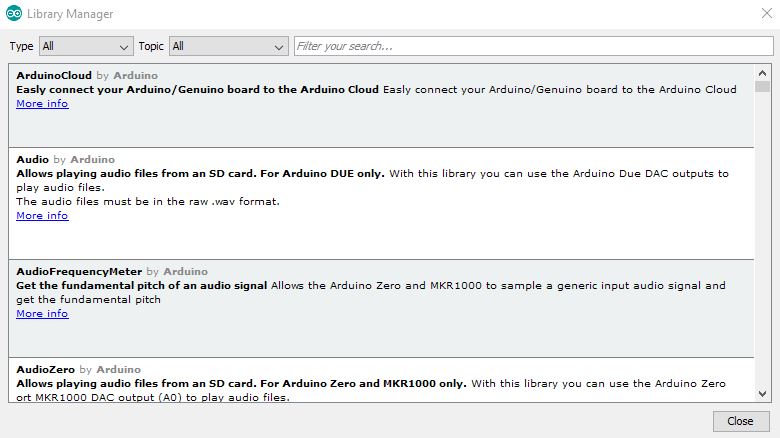Click the Library Manager title text
The width and height of the screenshot is (780, 438).
tap(70, 14)
